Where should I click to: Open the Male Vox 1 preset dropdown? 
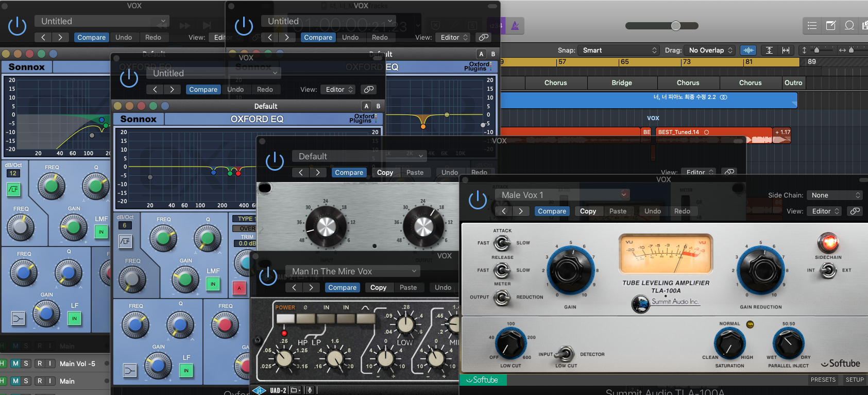click(x=563, y=195)
